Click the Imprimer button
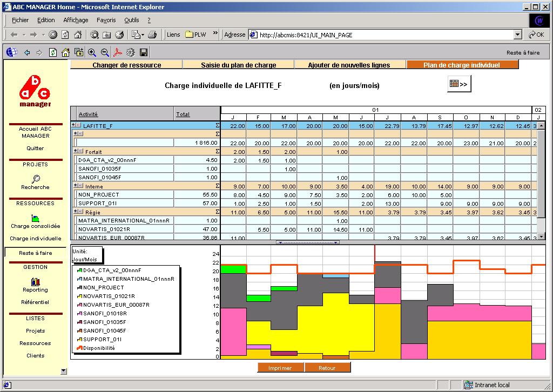Image resolution: width=553 pixels, height=392 pixels. [280, 368]
